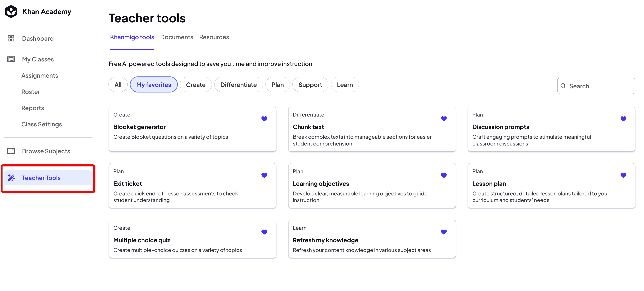
Task: Click the "Learn" label on Refresh my knowledge card
Action: 300,228
